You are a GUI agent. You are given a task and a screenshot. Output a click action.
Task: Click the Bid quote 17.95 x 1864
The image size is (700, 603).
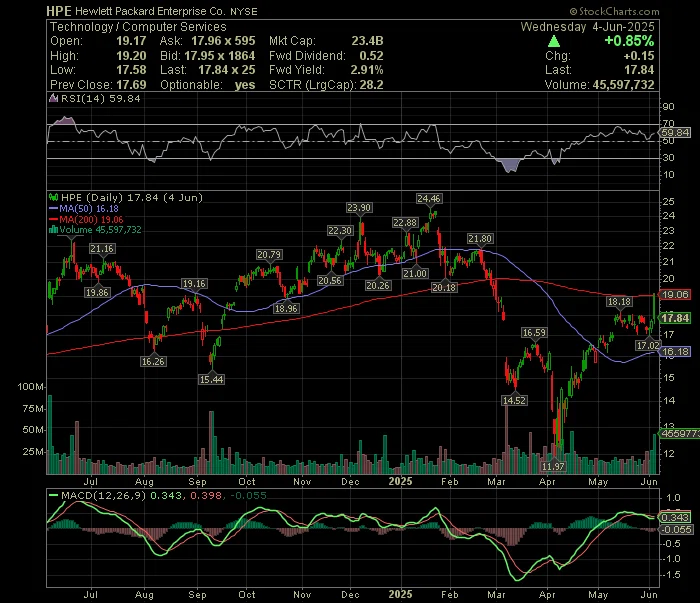pos(220,56)
